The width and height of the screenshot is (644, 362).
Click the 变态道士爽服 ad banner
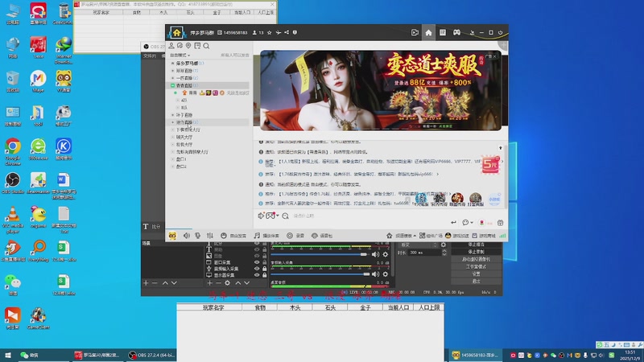380,90
